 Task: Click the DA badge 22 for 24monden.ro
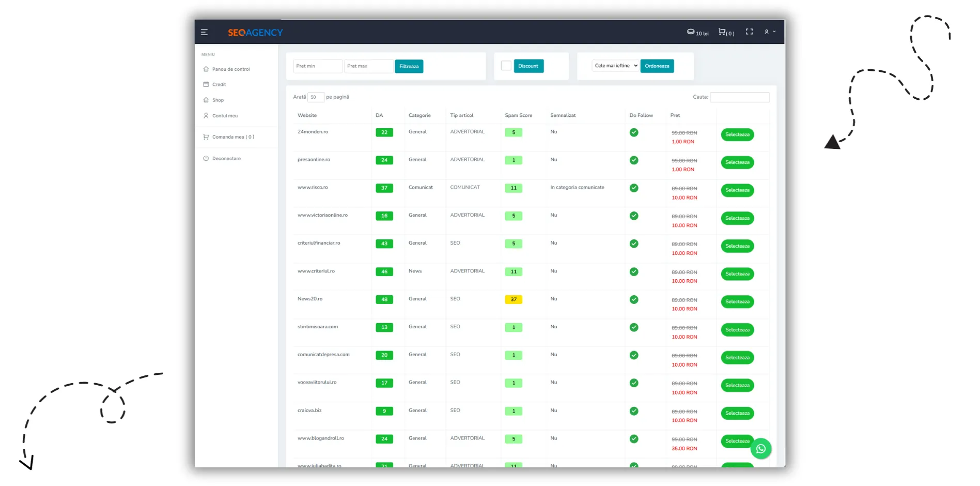pyautogui.click(x=384, y=132)
